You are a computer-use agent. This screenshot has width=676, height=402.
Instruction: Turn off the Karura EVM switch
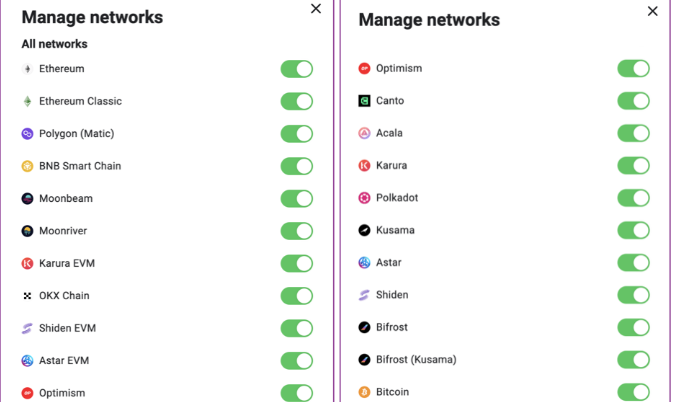tap(297, 263)
